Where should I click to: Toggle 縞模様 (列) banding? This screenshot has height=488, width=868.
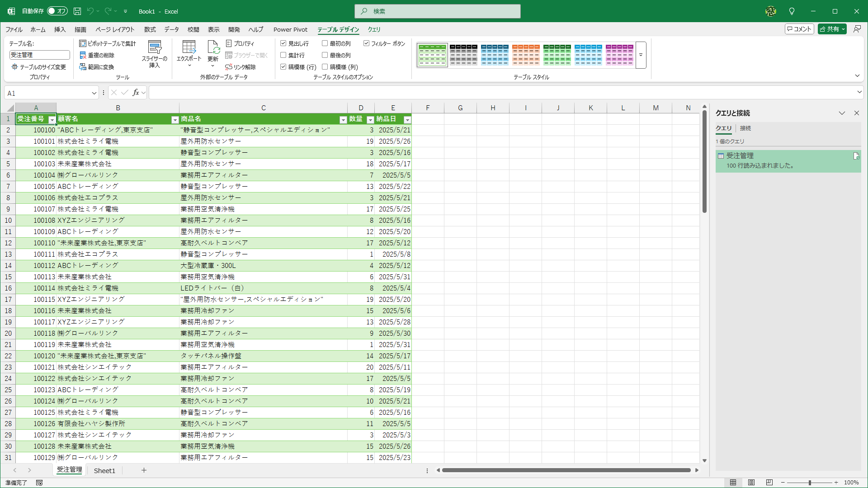[325, 66]
